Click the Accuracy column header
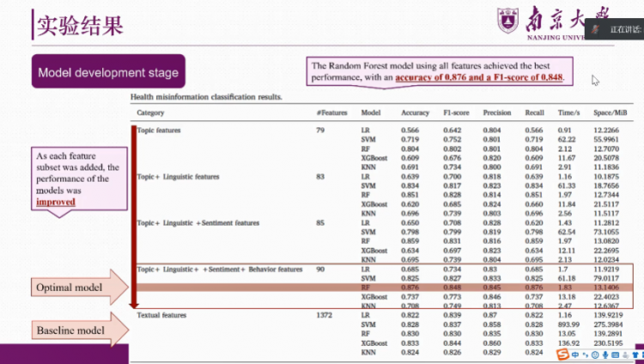Viewport: 644px width, 364px height. click(x=416, y=112)
